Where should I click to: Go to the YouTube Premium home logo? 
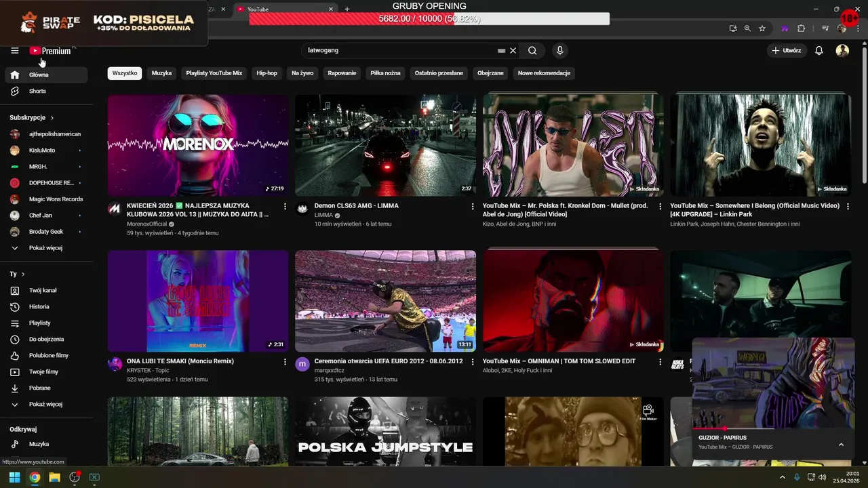[x=50, y=51]
